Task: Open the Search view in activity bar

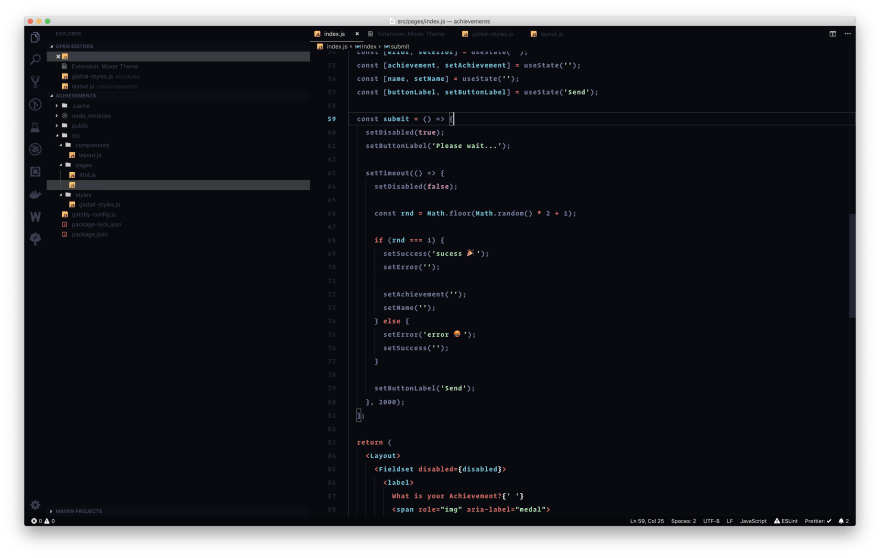Action: click(x=35, y=60)
